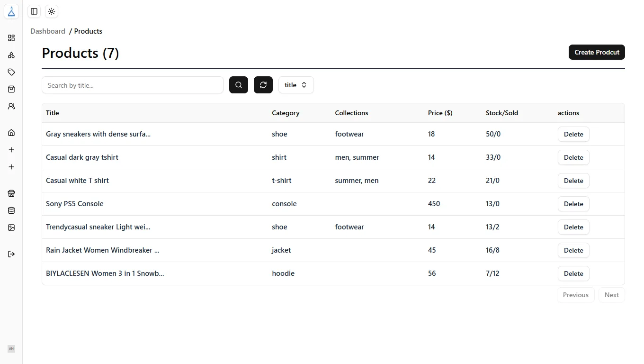The height and width of the screenshot is (364, 644).
Task: Run the search using the magnifier button
Action: [239, 85]
